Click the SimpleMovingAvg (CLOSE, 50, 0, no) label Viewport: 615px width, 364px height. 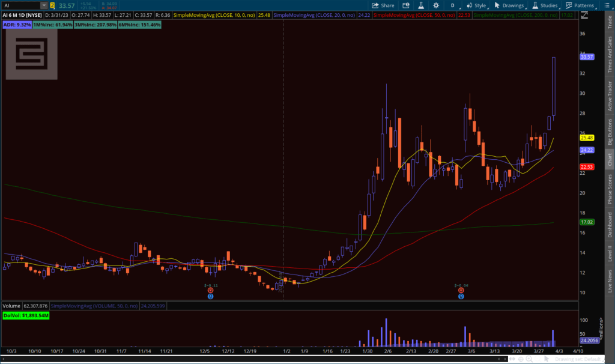pos(414,15)
